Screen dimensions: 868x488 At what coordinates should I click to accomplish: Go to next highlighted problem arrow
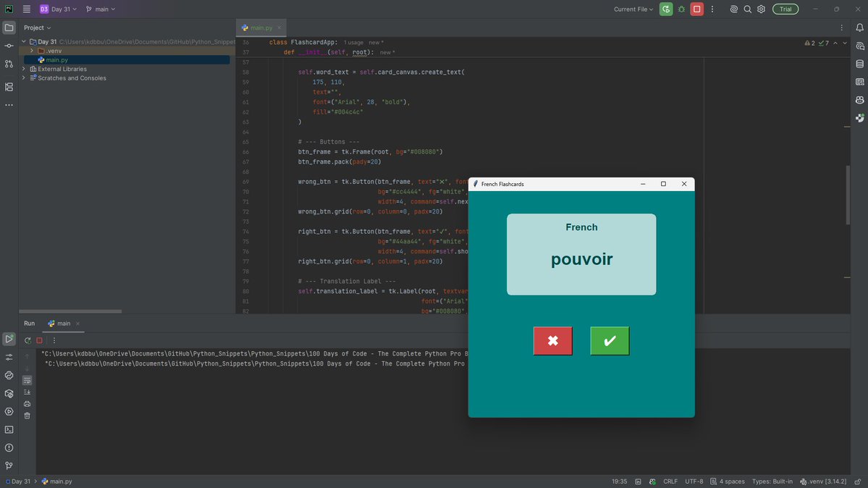845,43
